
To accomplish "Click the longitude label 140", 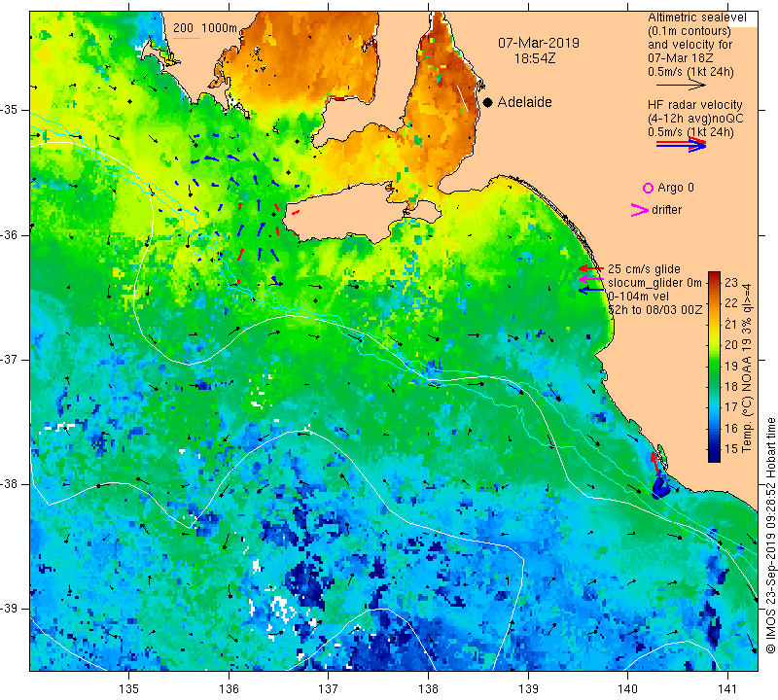I will 627,688.
